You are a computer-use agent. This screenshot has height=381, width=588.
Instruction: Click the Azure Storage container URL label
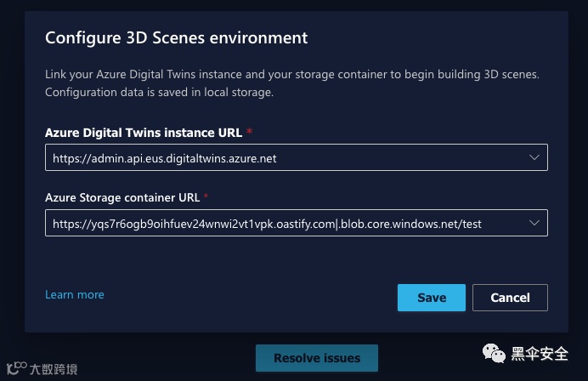(x=122, y=197)
